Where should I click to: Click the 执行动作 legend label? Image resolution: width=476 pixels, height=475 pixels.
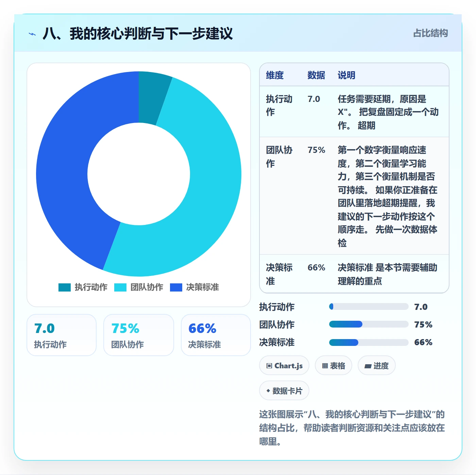(91, 287)
